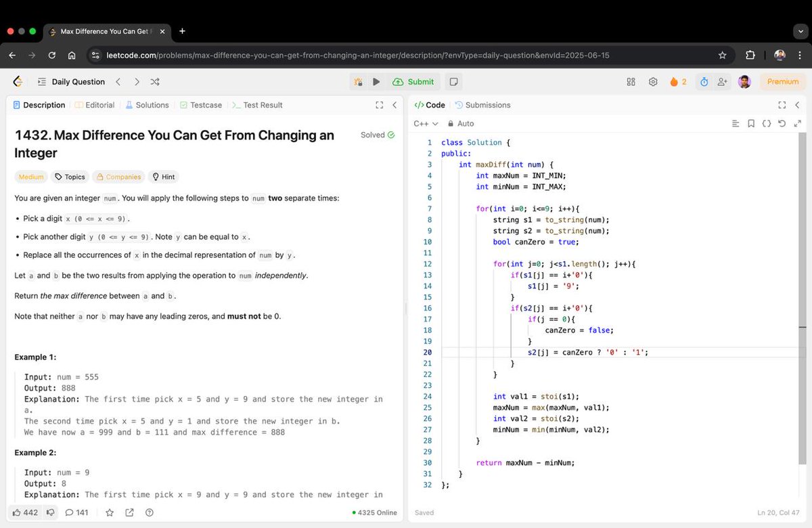
Task: Share the problem via share icon
Action: coord(129,512)
